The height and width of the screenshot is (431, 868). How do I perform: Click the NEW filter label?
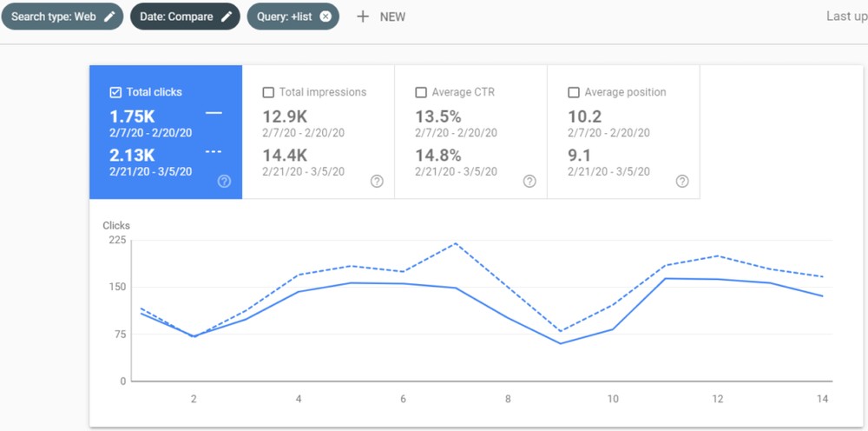[392, 17]
